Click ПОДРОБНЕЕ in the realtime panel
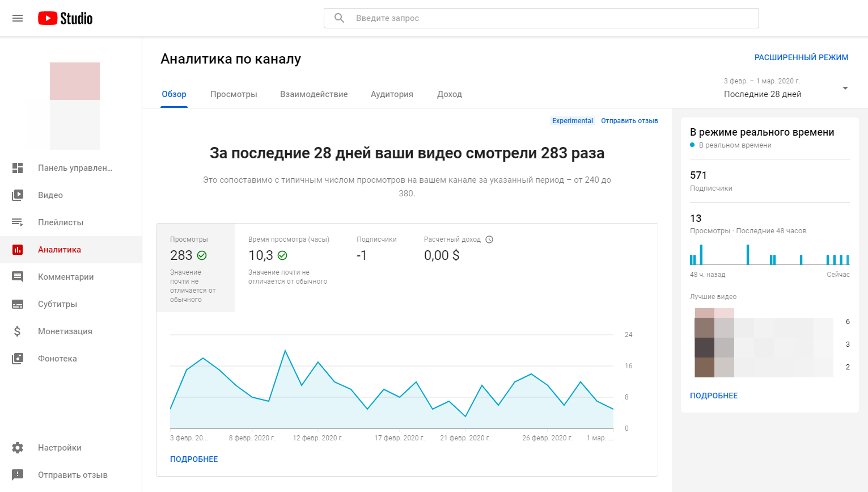Screen dimensions: 868x492 pos(713,396)
